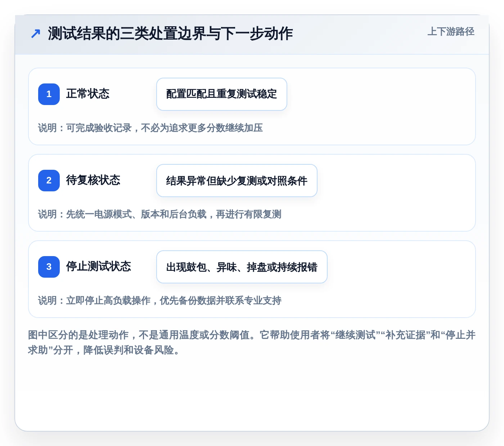
Task: Click the 配置匹配且重复测试稳定 chip
Action: 222,94
